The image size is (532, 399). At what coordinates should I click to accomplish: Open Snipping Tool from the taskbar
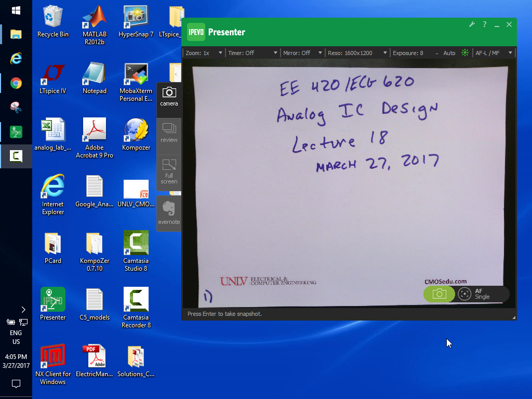(x=16, y=107)
